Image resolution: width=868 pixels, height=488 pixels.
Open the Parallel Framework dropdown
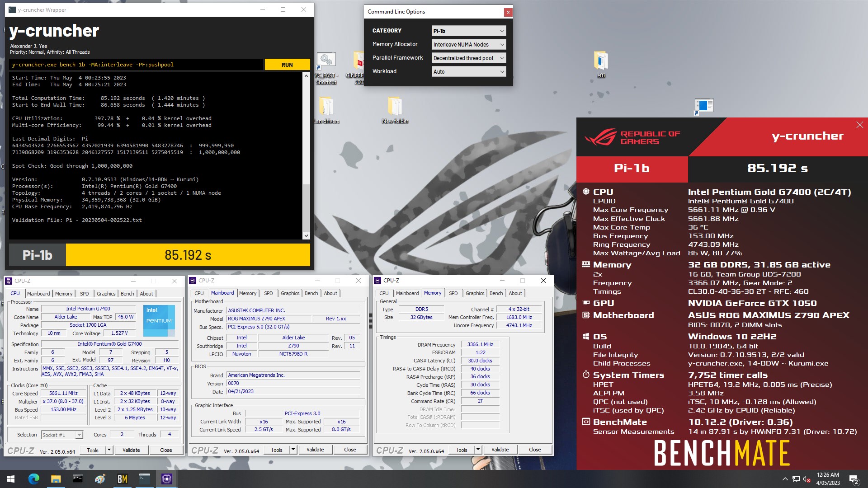[x=469, y=58]
